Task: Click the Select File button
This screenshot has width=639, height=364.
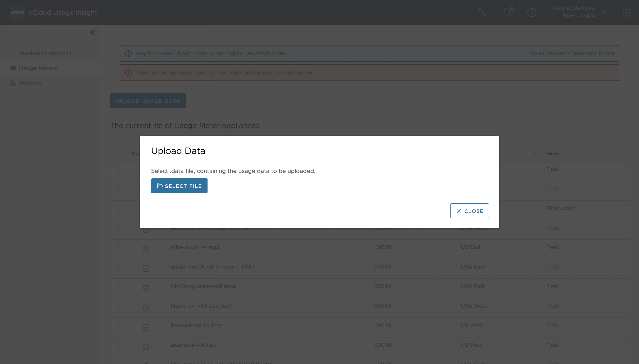Action: click(179, 186)
